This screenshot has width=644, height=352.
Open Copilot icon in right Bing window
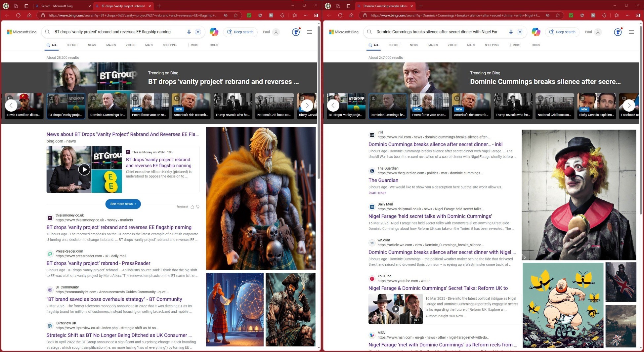pyautogui.click(x=536, y=32)
